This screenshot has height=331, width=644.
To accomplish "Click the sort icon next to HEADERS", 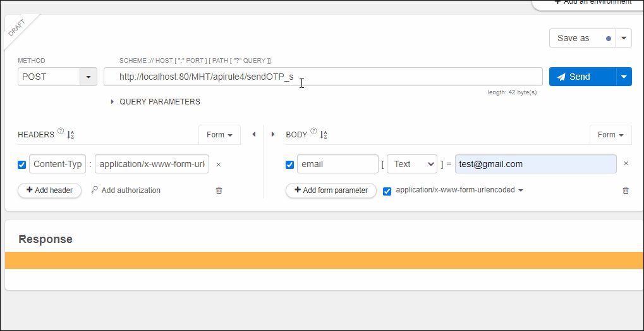I will click(70, 135).
